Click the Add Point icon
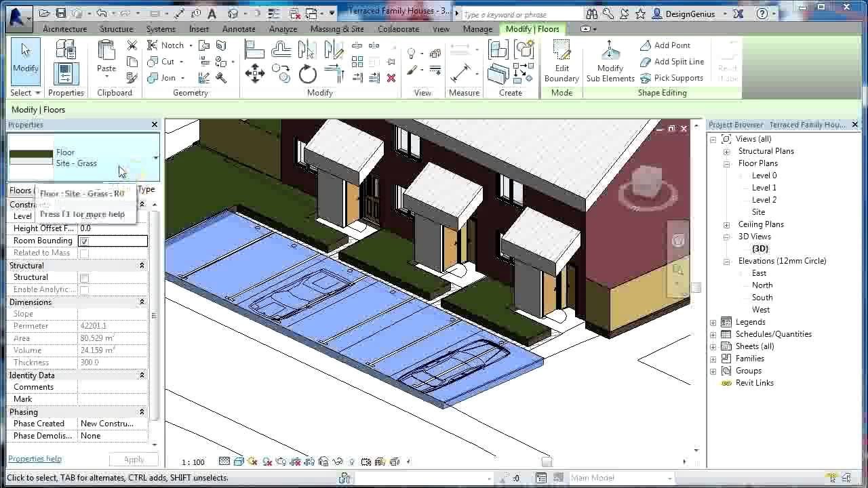The width and height of the screenshot is (868, 488). [646, 45]
